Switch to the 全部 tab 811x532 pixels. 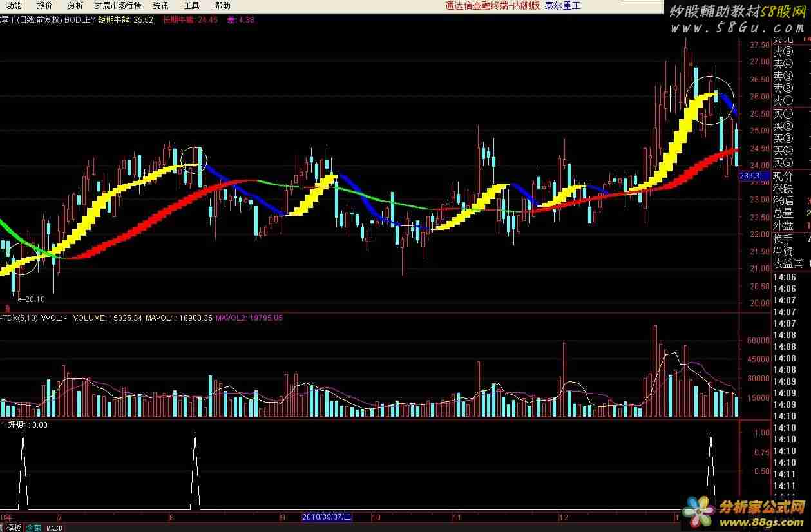coord(33,527)
